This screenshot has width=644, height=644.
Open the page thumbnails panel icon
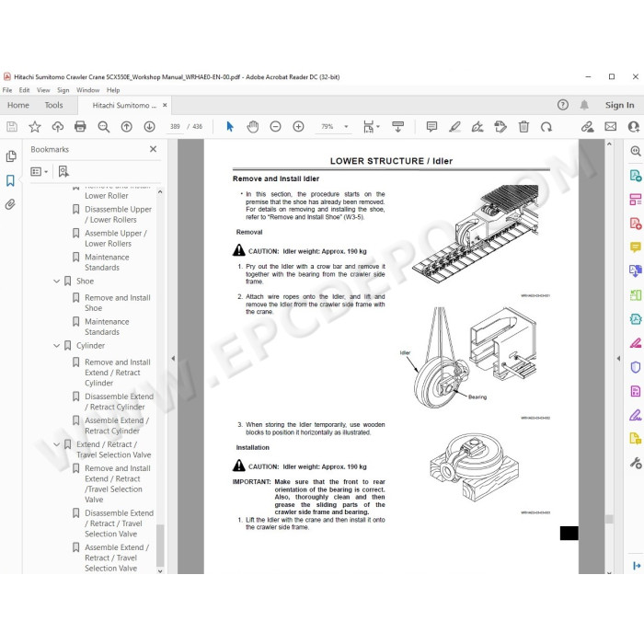tap(11, 156)
